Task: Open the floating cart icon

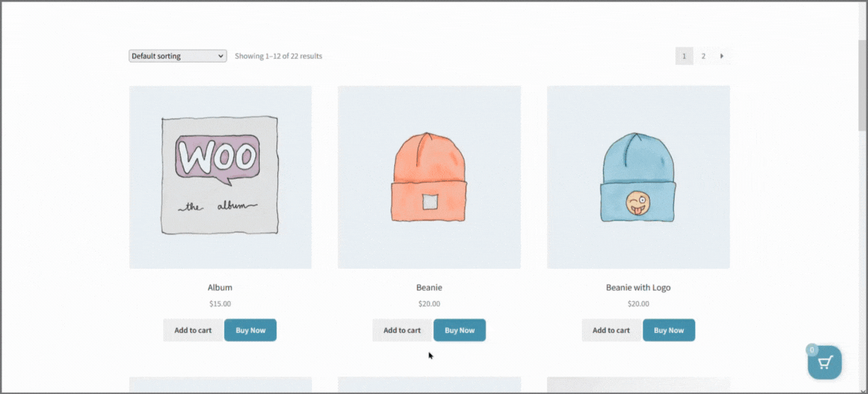Action: (x=824, y=362)
